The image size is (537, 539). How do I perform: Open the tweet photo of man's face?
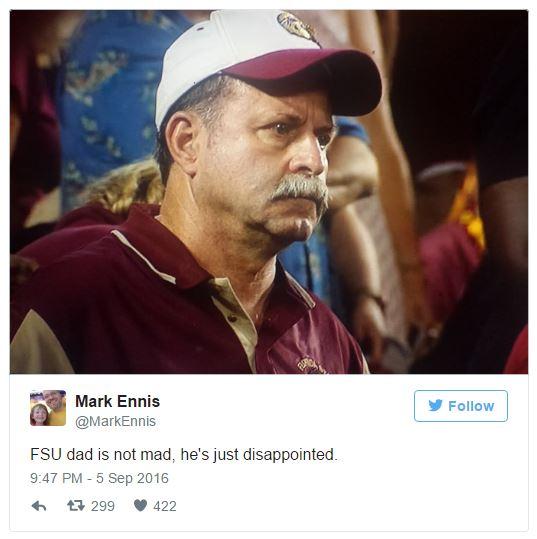269,192
